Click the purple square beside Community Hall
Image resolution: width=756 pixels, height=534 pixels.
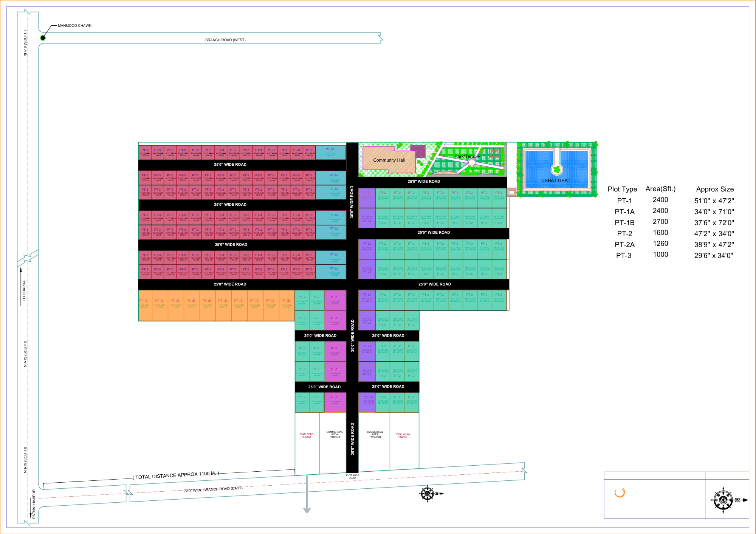point(418,151)
